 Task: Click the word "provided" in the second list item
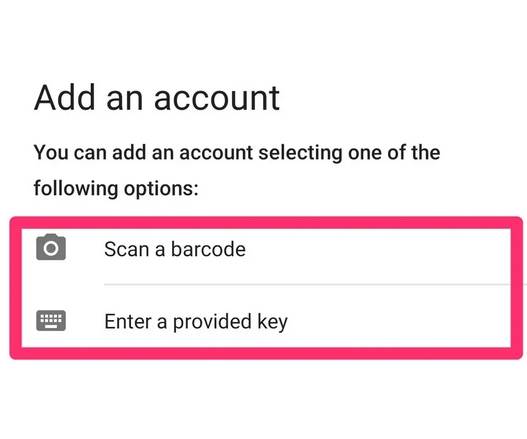pyautogui.click(x=212, y=322)
